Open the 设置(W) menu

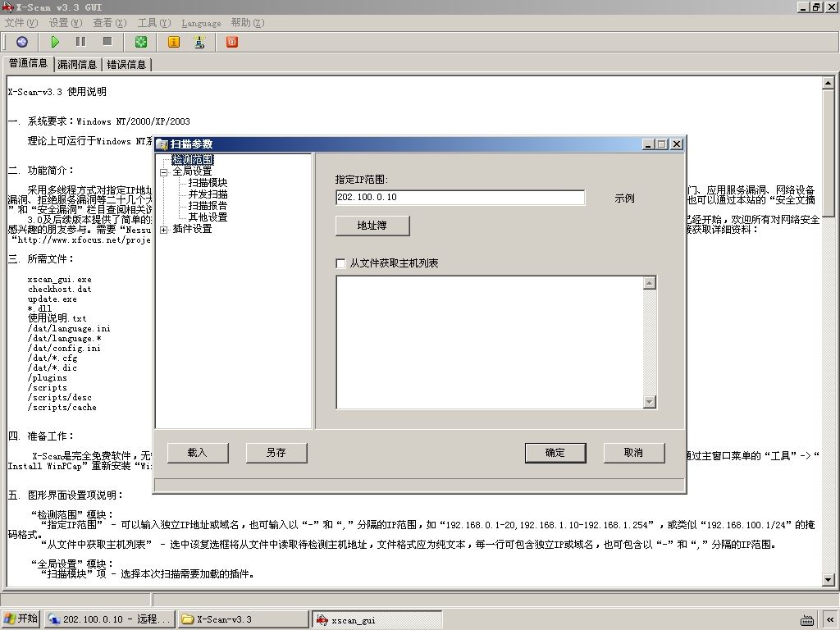[66, 22]
